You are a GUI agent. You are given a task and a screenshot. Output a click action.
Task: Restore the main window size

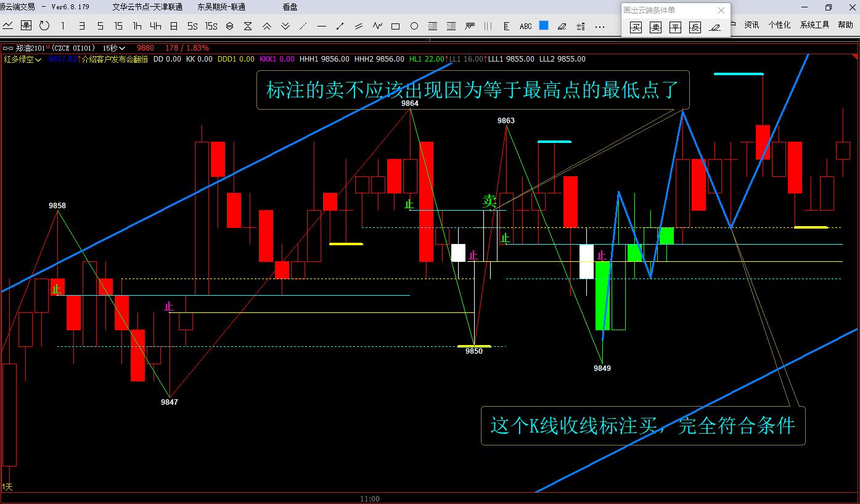(828, 7)
